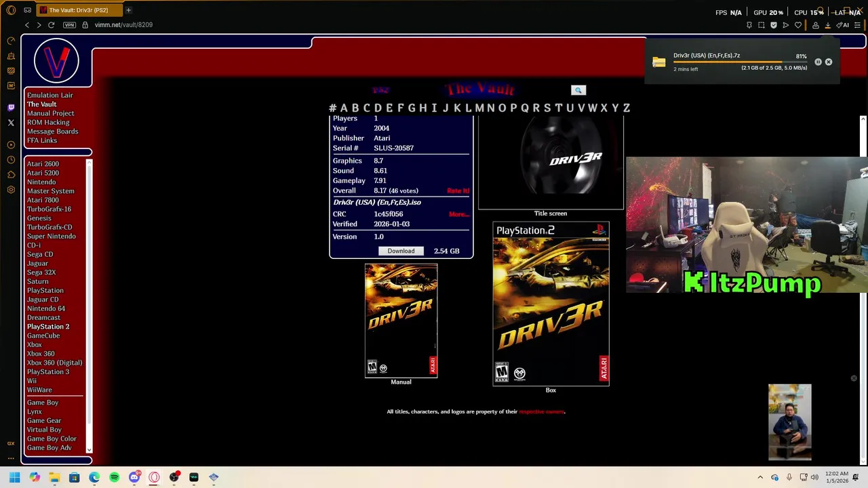Screen dimensions: 868x488
Task: Click the site security lock icon
Action: 85,25
